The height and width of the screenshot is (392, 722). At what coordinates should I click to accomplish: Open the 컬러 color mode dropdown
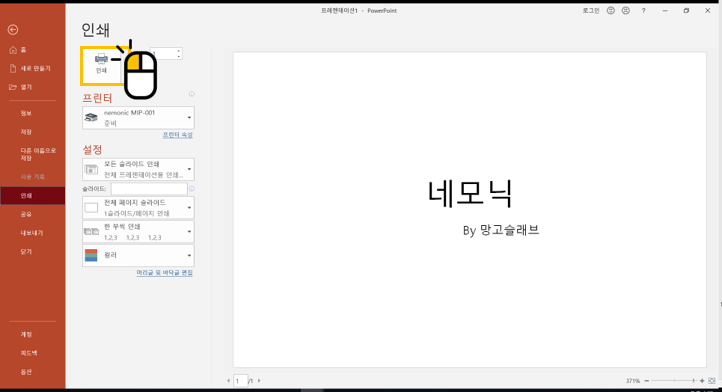point(138,255)
